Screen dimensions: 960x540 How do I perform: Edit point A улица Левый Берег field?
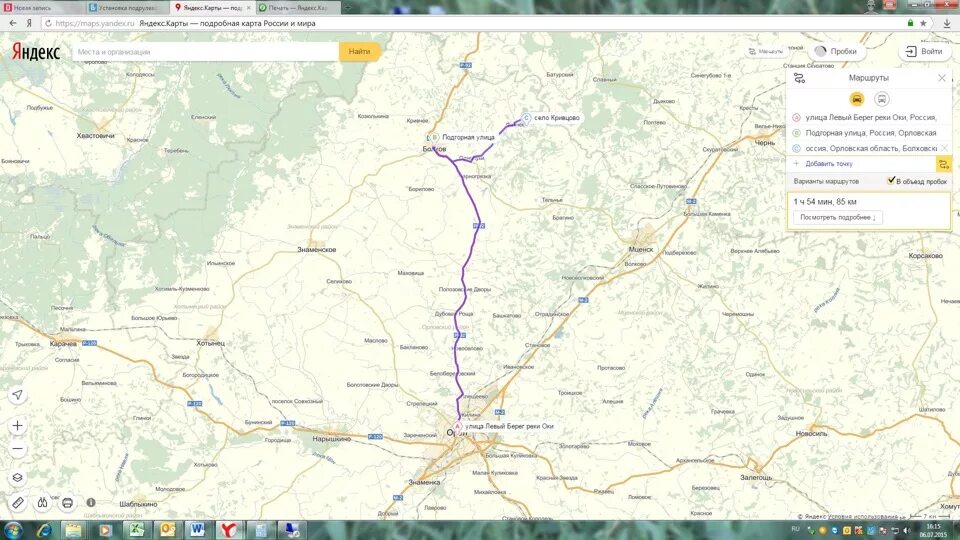click(x=871, y=117)
